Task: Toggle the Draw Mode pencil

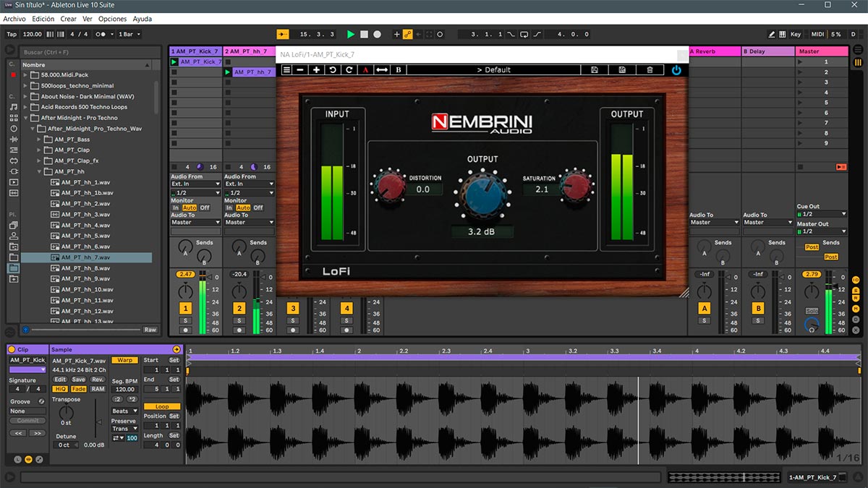Action: pos(773,34)
